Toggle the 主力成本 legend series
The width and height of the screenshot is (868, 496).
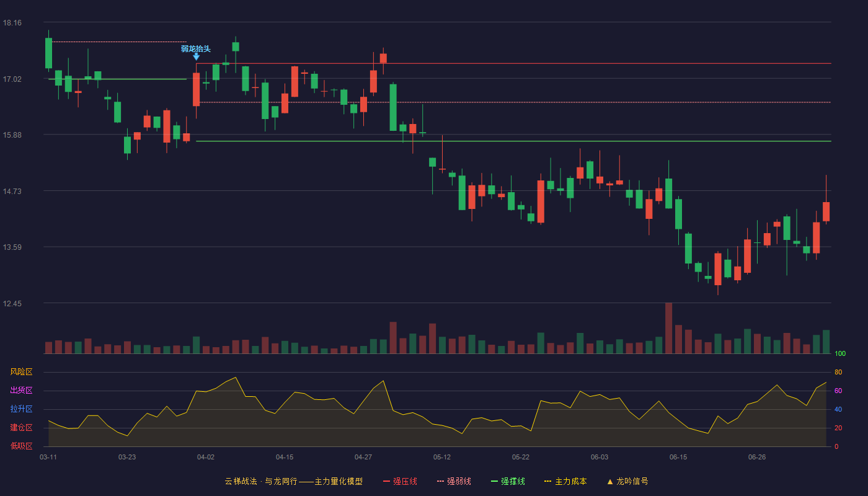click(565, 481)
